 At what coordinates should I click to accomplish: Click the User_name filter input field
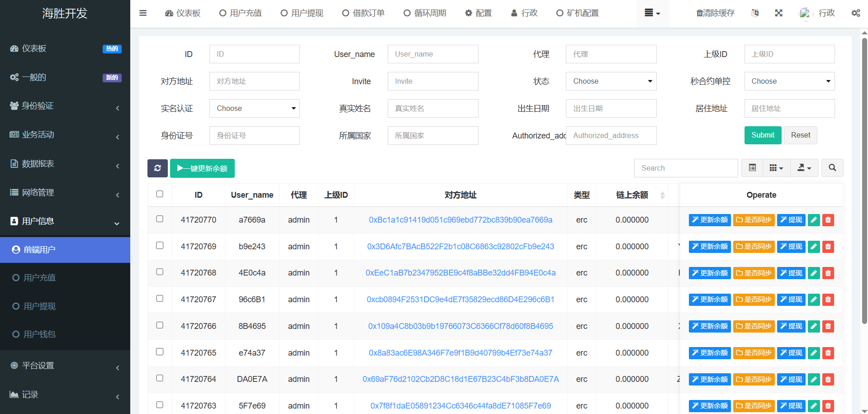click(x=432, y=54)
